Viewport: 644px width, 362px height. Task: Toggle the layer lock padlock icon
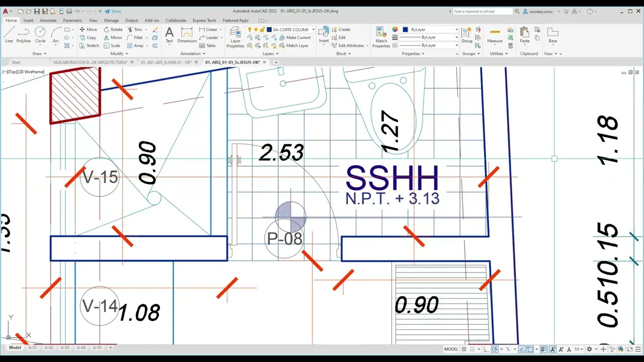click(262, 30)
